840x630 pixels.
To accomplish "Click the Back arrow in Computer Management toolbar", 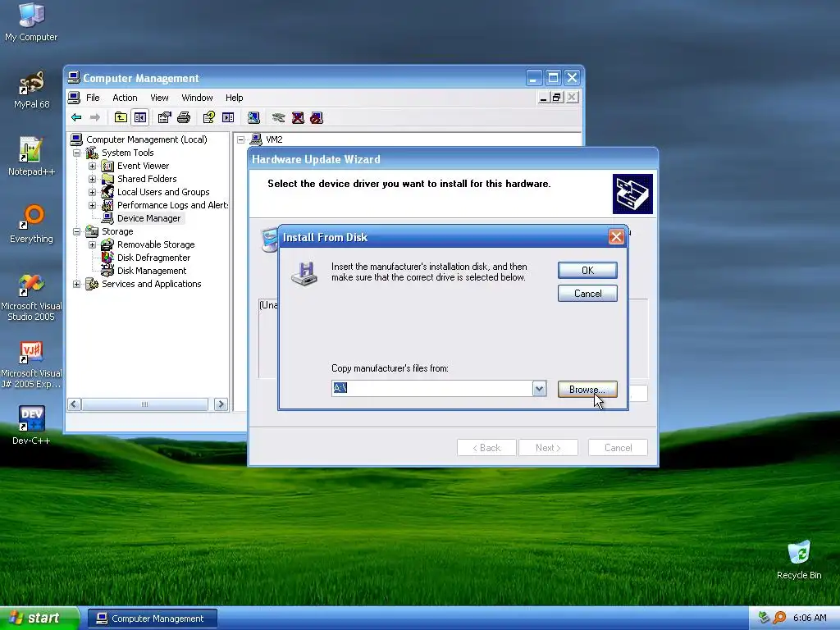I will point(76,117).
